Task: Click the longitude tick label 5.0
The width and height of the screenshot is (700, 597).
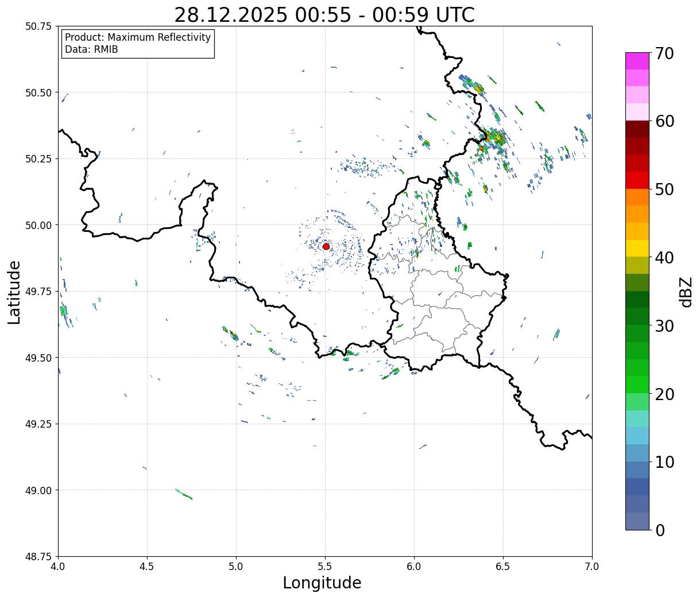Action: (236, 567)
